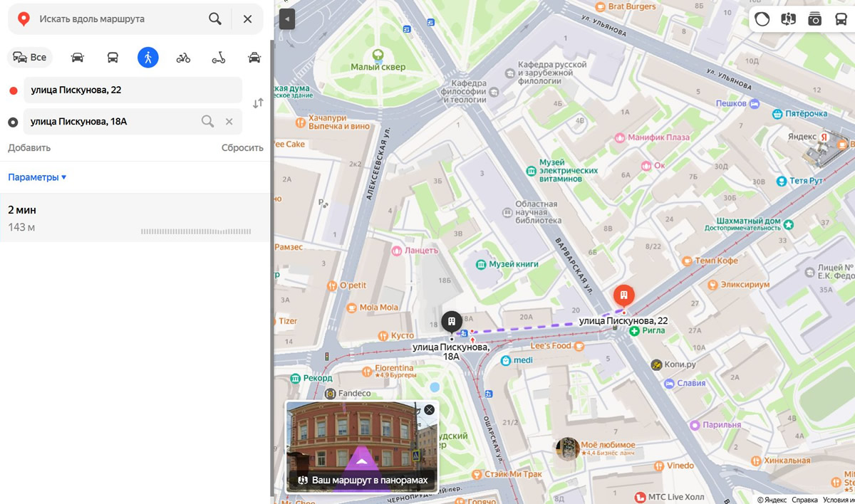Open map layers selector icon
This screenshot has width=855, height=504.
coord(788,19)
